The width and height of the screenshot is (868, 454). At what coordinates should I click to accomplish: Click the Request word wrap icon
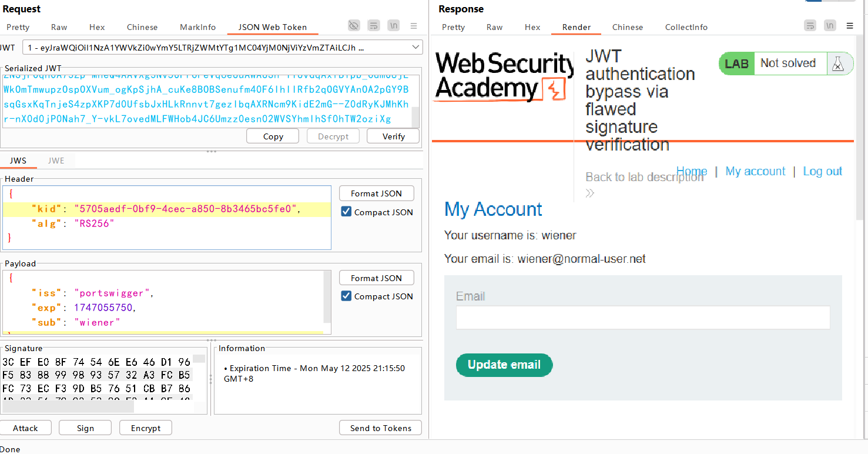pos(374,26)
